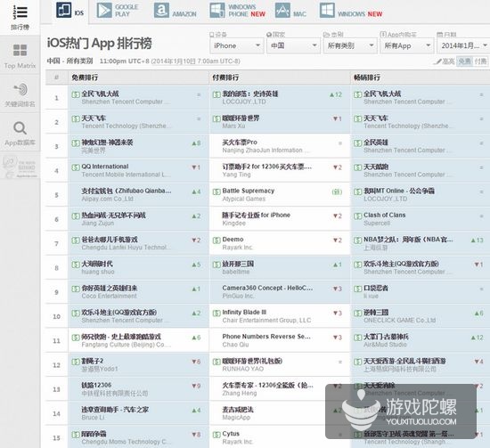Toggle the 付费 filter button
The width and height of the screenshot is (490, 448).
480,61
